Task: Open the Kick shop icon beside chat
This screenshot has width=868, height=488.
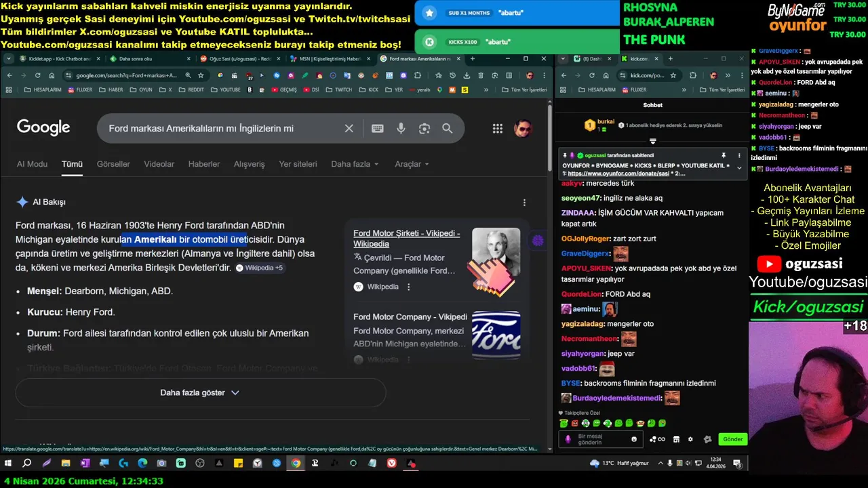Action: pyautogui.click(x=676, y=439)
